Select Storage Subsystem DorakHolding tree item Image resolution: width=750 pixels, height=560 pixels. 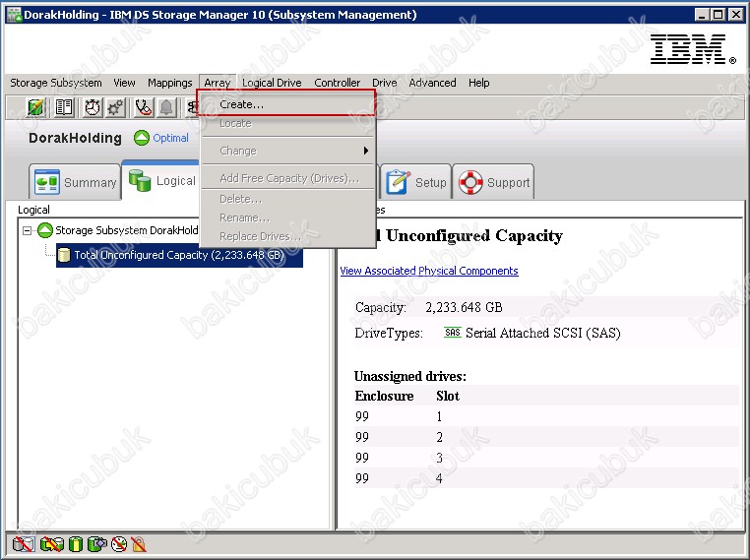click(126, 230)
